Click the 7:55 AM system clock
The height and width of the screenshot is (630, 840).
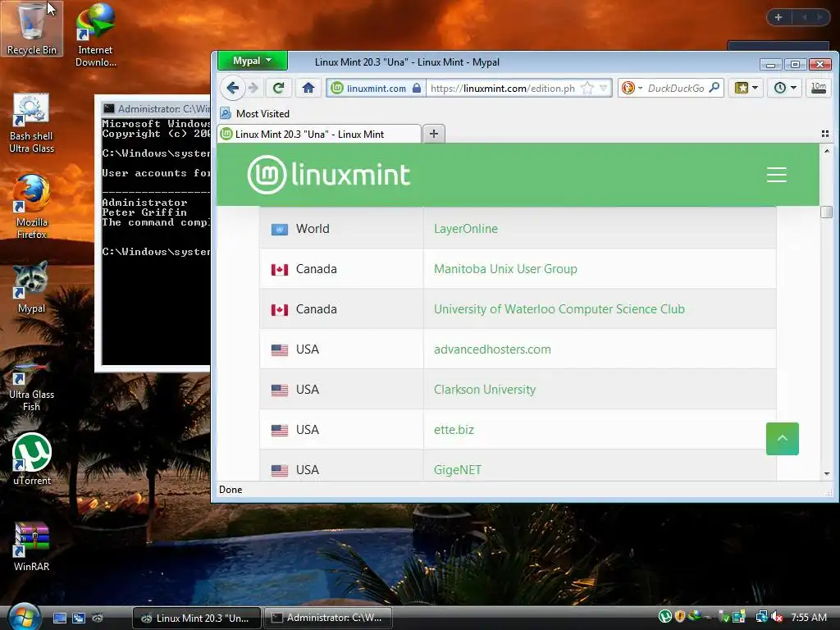(x=808, y=617)
